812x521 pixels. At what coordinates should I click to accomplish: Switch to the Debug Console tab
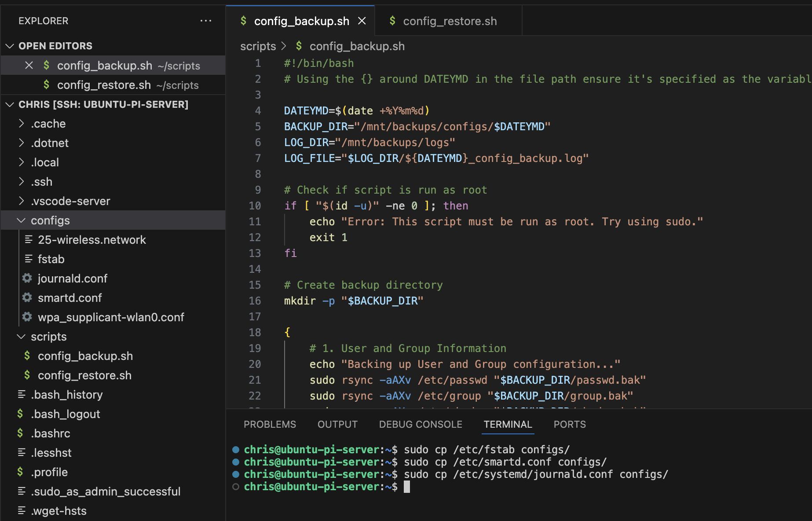click(x=421, y=424)
